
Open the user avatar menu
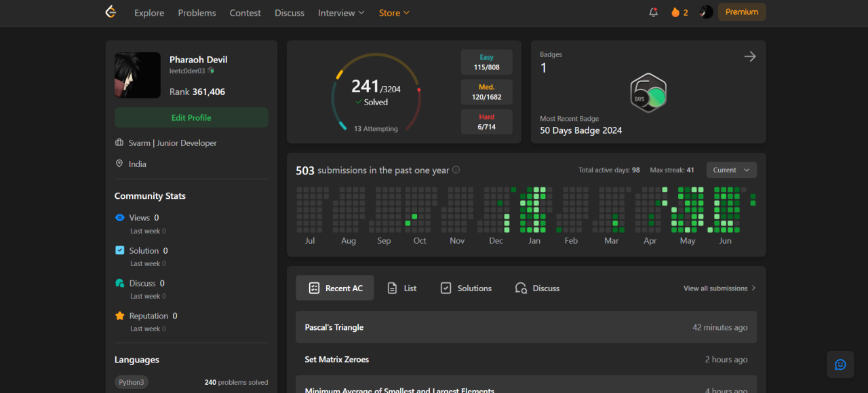point(707,12)
